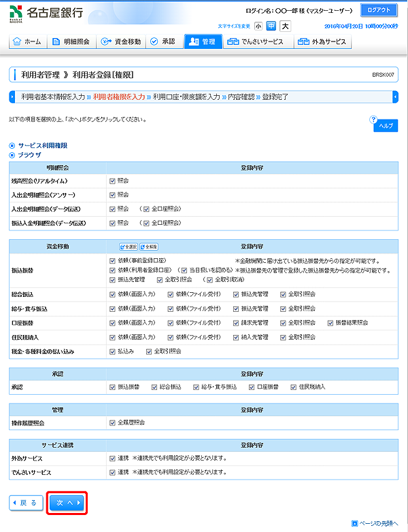Click the ログアウト button
This screenshot has height=532, width=408.
(379, 10)
